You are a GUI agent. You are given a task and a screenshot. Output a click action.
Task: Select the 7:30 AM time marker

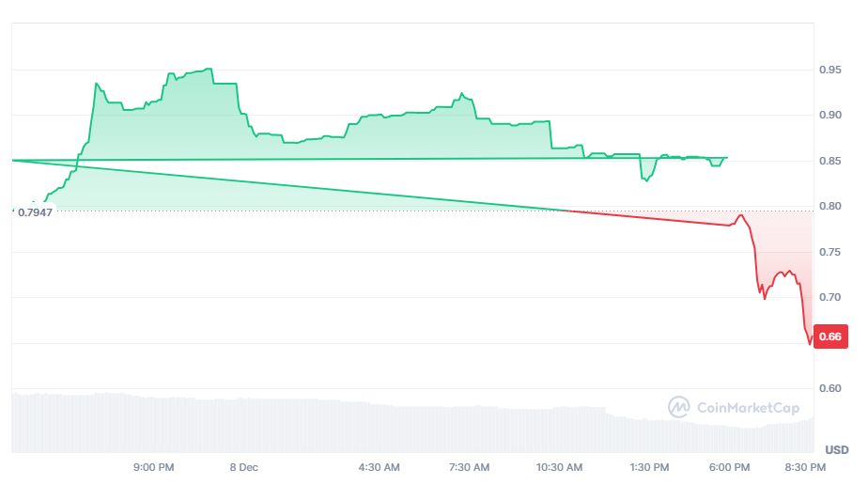pos(469,467)
